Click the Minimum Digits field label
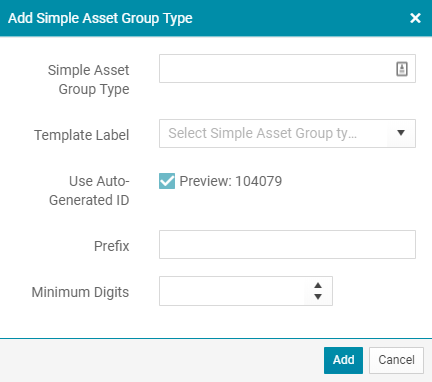 point(80,292)
